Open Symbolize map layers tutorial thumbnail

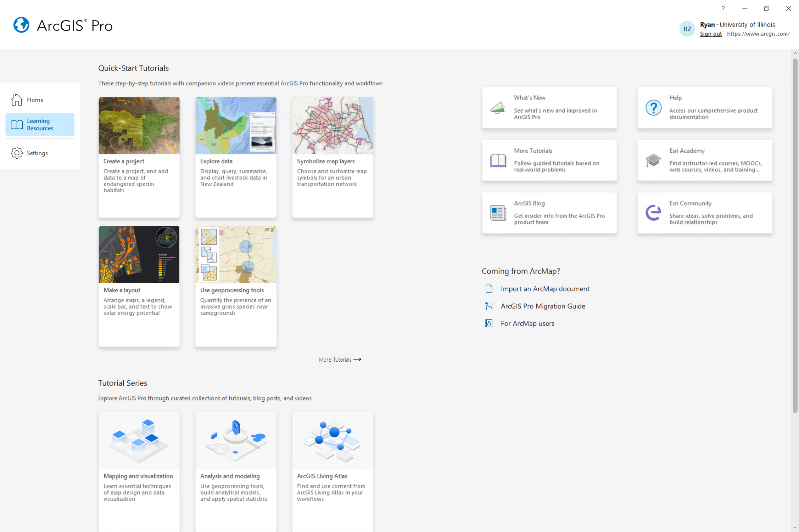333,125
